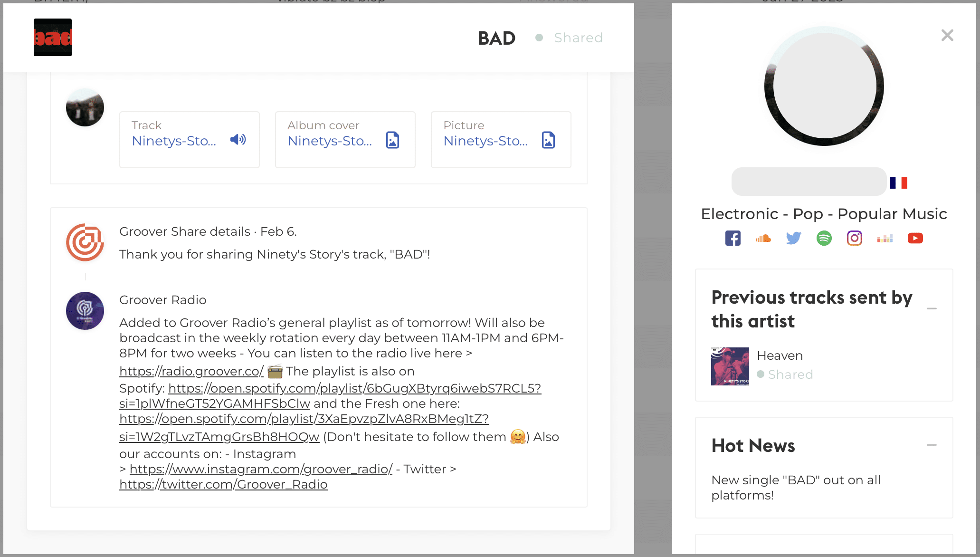Screen dimensions: 980x557
Task: Open the Spotify playlist 3XaEpvzpZlvA8RxBMeg1tZ link
Action: [x=304, y=428]
